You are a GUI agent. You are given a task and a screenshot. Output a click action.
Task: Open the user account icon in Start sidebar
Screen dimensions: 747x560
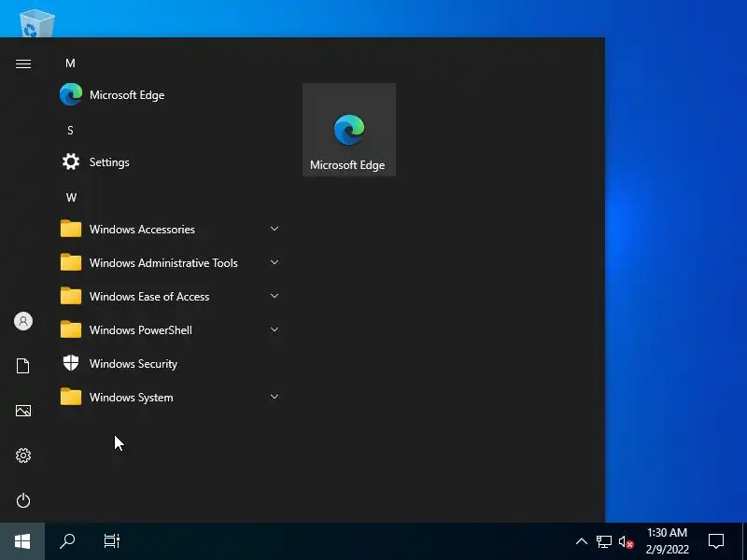[22, 321]
